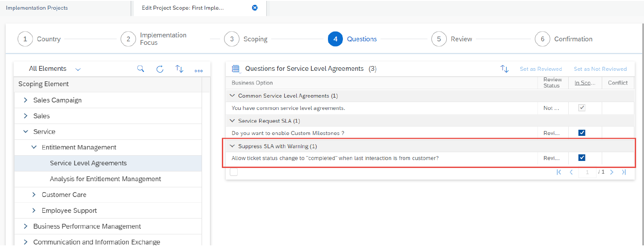Go to next page arrow
The height and width of the screenshot is (248, 644).
point(611,172)
